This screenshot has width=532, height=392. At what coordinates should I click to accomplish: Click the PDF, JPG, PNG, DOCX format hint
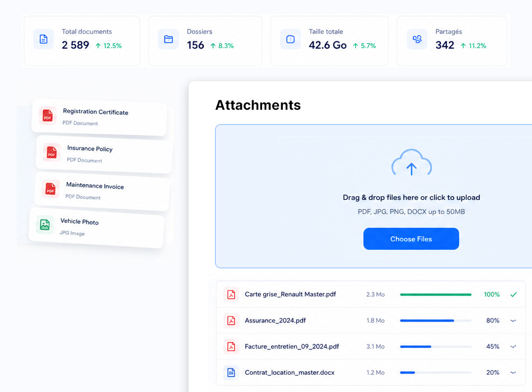click(x=411, y=212)
